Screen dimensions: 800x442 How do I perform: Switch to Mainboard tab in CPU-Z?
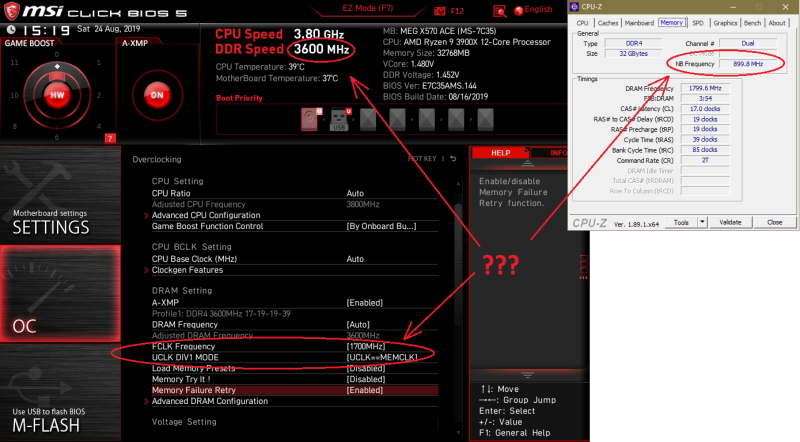click(x=639, y=23)
